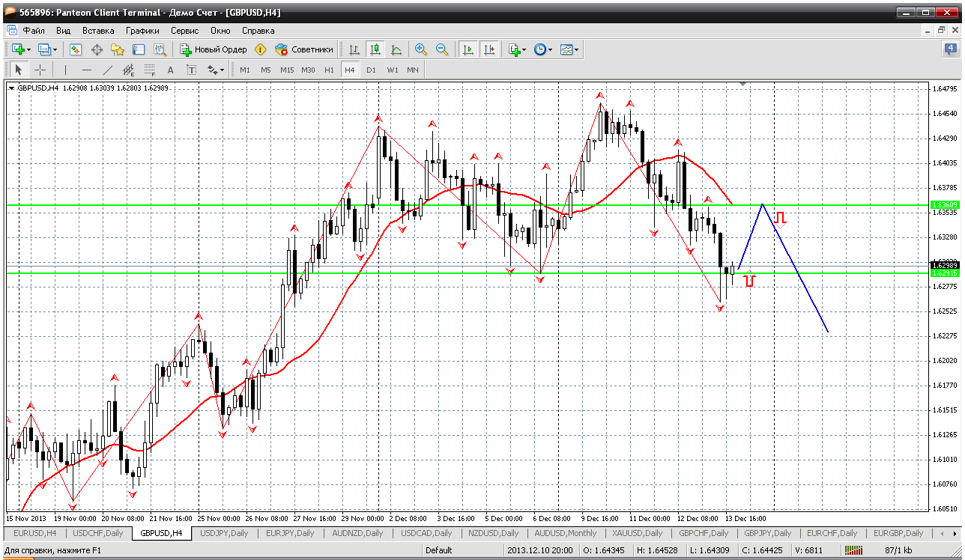965x560 pixels.
Task: Toggle chart auto scroll
Action: pyautogui.click(x=468, y=49)
